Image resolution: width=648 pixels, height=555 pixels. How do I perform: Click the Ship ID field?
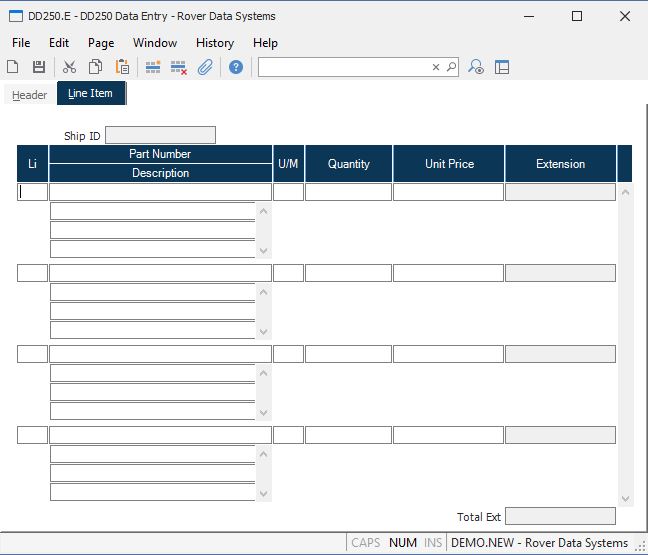coord(160,135)
